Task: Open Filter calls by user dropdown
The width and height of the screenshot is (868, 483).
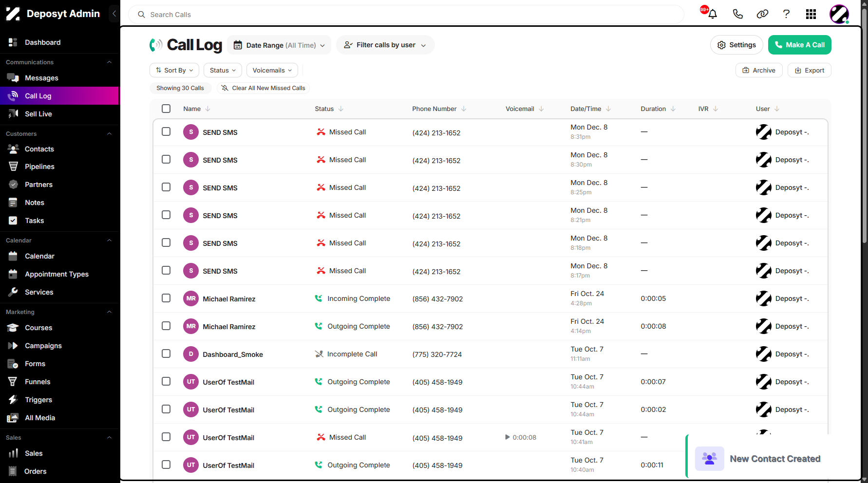Action: (x=385, y=45)
